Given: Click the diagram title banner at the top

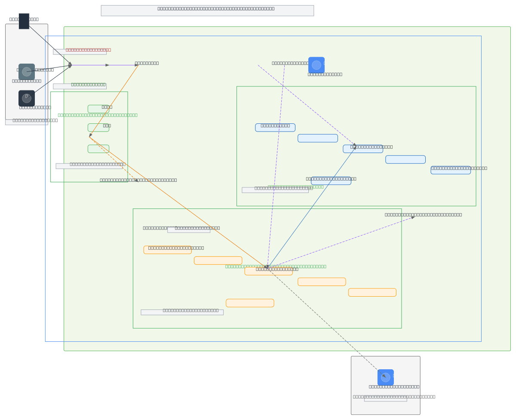Looking at the screenshot, I should (x=207, y=10).
